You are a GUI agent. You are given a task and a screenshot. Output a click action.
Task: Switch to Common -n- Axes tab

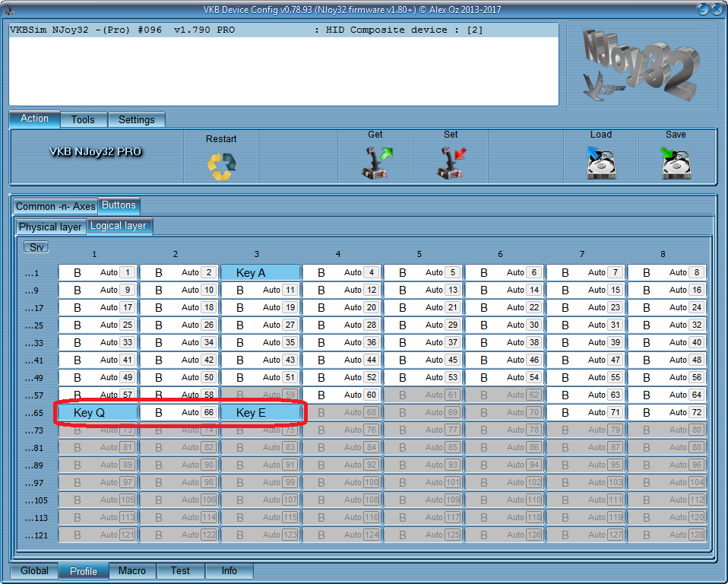tap(55, 206)
